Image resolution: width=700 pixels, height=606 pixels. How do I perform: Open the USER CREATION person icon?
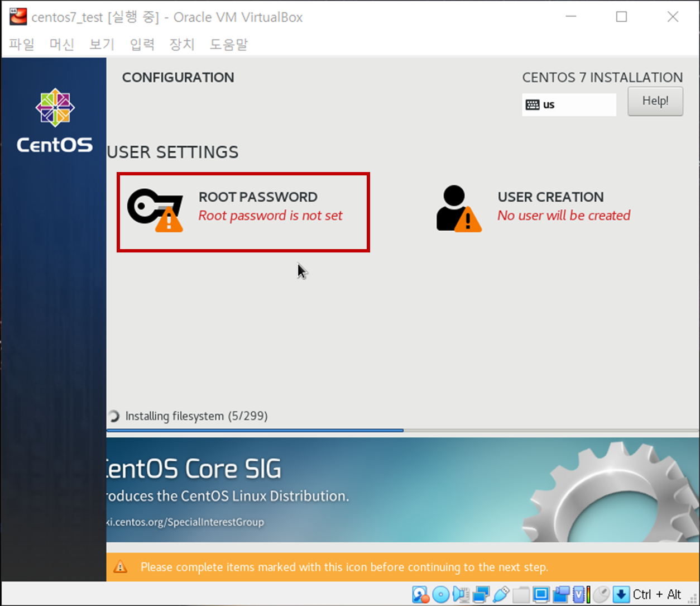tap(459, 208)
